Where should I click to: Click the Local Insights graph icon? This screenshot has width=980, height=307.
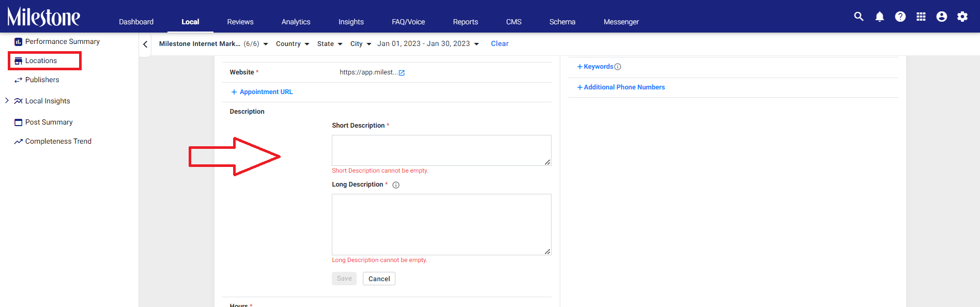pos(18,101)
